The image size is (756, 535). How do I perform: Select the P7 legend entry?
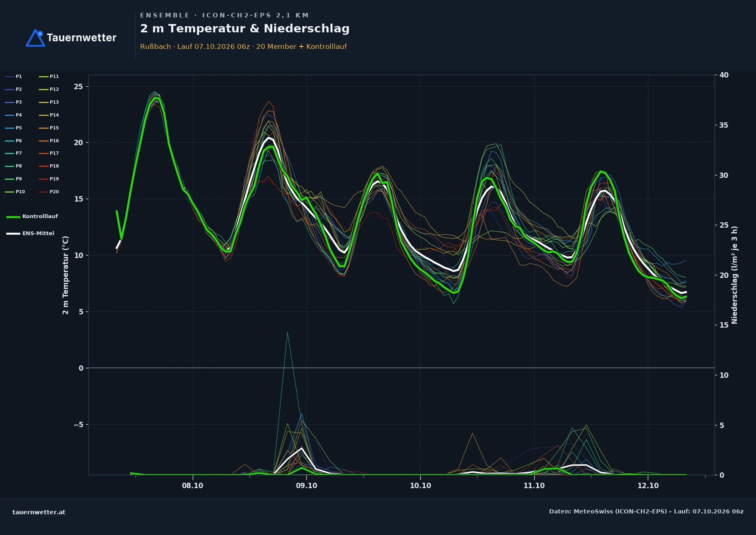click(x=14, y=153)
